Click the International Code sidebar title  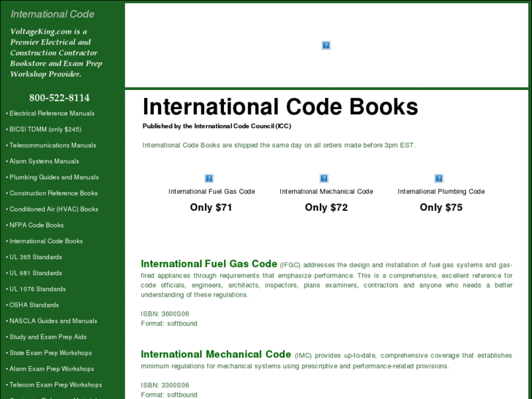[52, 14]
